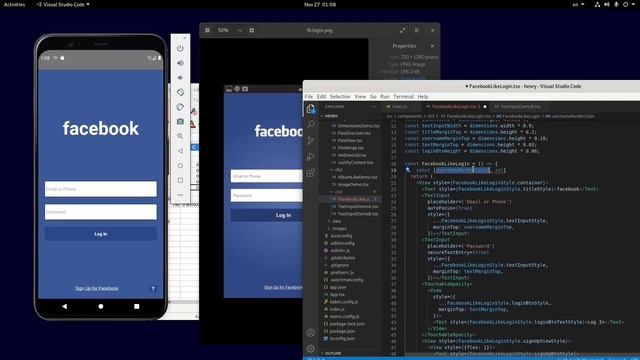Open the Visual Studio Code app menu in top bar
This screenshot has height=360, width=640.
tap(63, 4)
